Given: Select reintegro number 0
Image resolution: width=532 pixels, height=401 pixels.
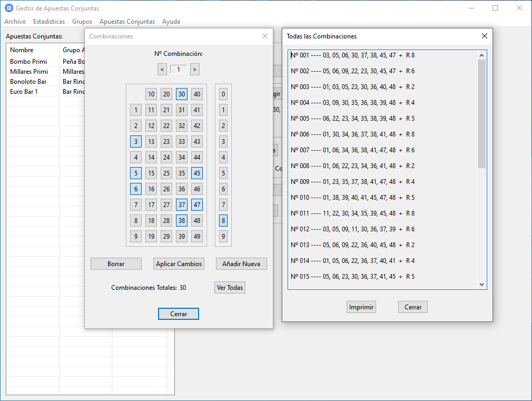Looking at the screenshot, I should pyautogui.click(x=223, y=94).
